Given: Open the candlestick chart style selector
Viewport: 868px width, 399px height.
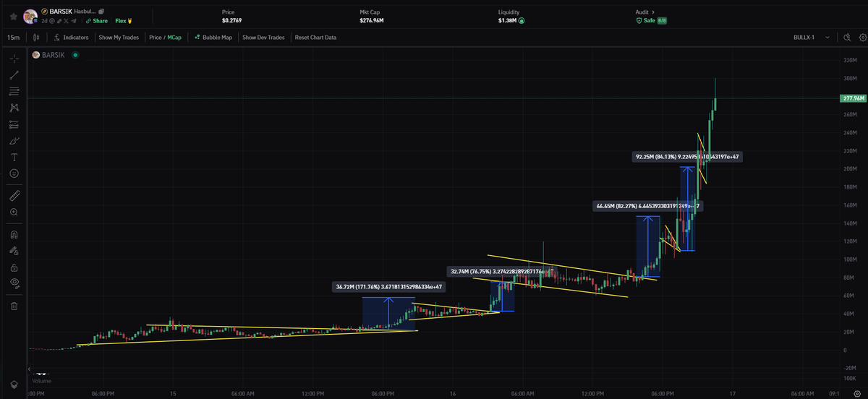Looking at the screenshot, I should tap(37, 37).
